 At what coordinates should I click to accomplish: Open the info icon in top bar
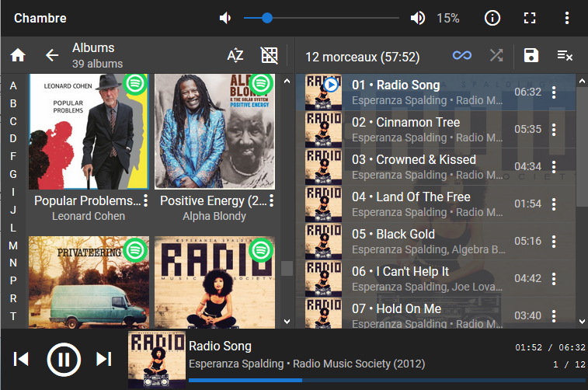[x=492, y=18]
